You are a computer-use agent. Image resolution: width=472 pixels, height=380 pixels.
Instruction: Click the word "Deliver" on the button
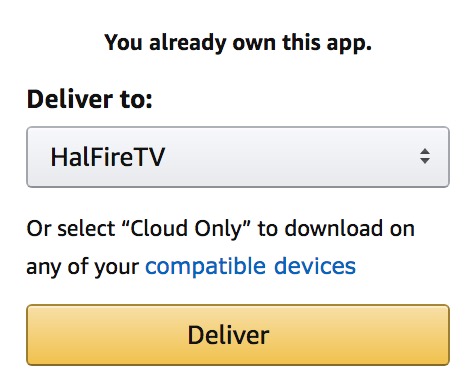tap(228, 335)
